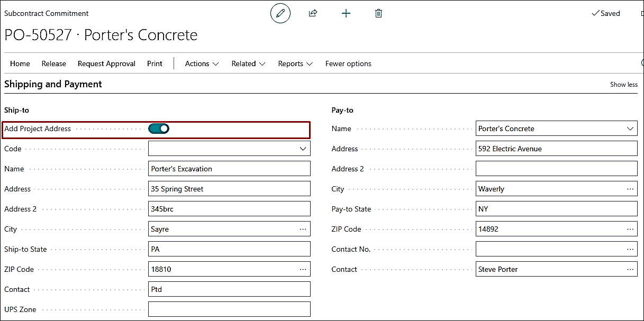Click Print in the action bar
Viewport: 644px width, 321px height.
tap(155, 63)
